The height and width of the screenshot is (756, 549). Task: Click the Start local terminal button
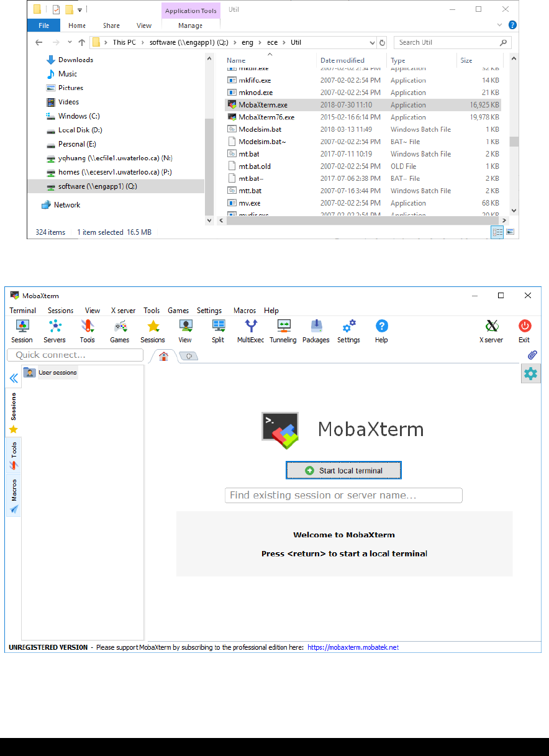click(x=343, y=470)
